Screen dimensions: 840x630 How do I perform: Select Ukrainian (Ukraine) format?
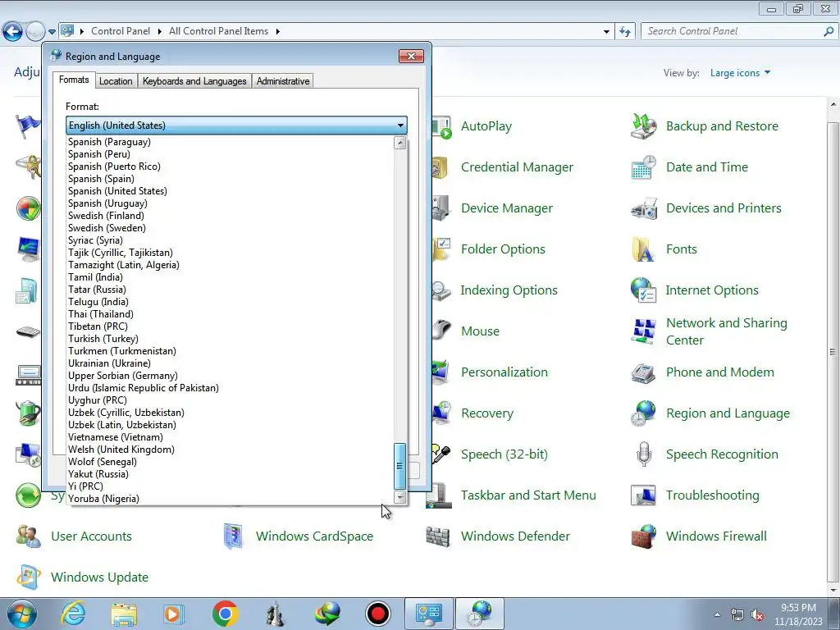(x=231, y=363)
